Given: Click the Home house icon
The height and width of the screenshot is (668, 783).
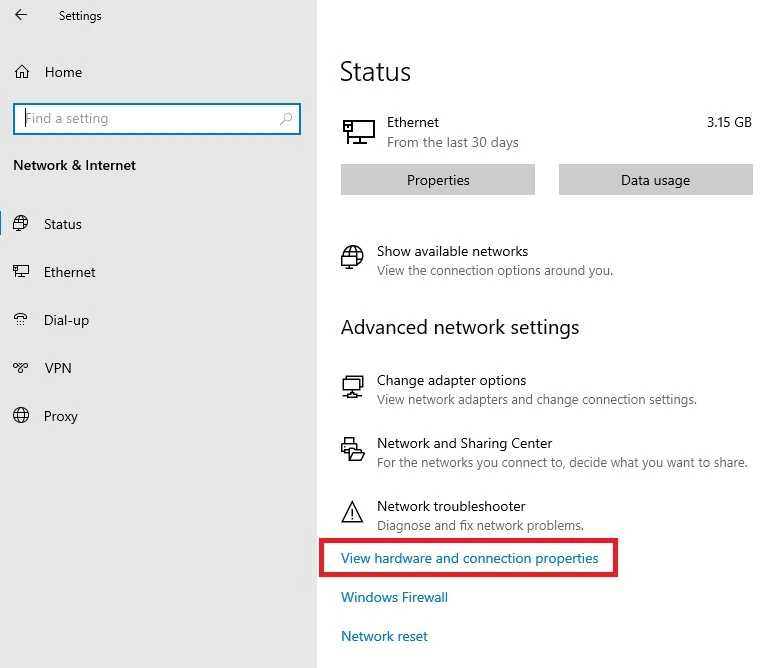Looking at the screenshot, I should click(21, 72).
